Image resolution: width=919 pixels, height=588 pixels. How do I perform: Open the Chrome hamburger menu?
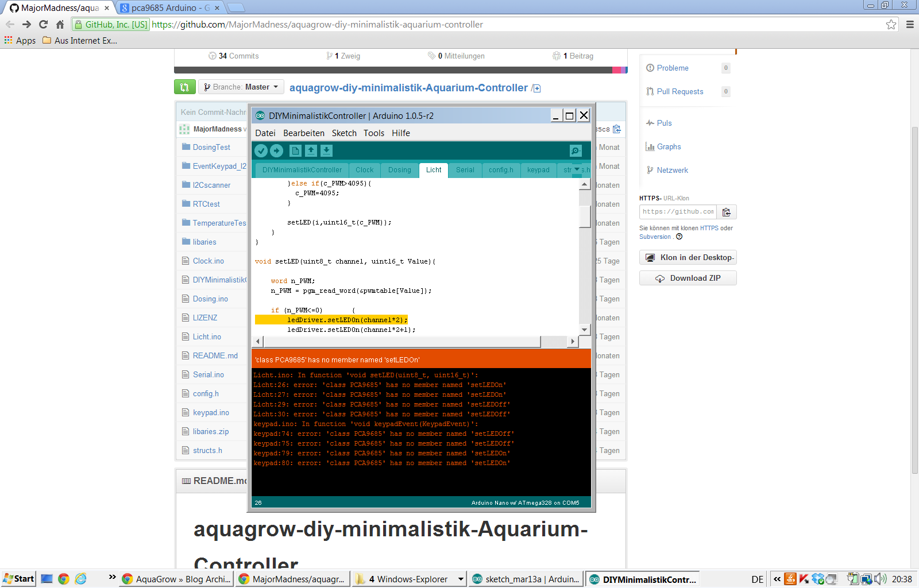pyautogui.click(x=910, y=24)
